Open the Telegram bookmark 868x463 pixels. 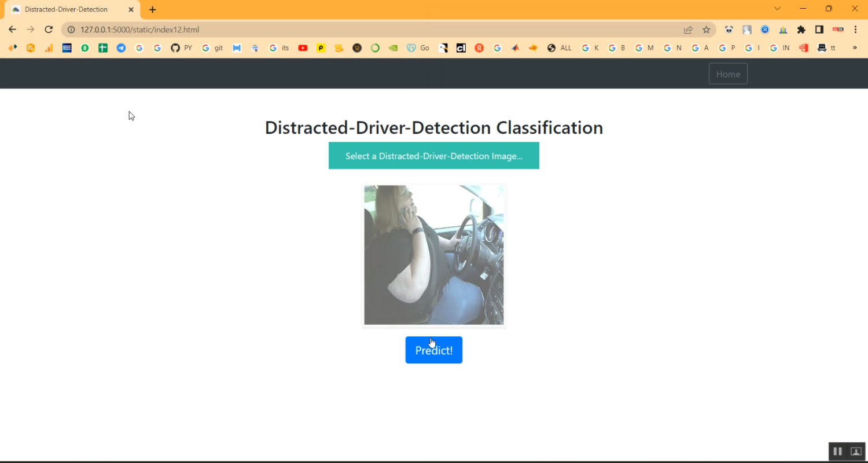pos(121,48)
